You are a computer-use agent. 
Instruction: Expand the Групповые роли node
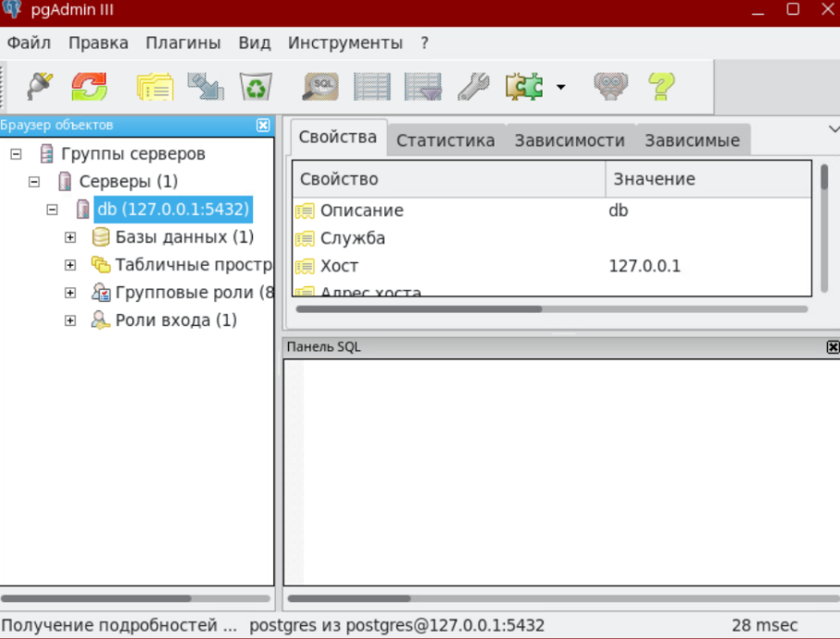pyautogui.click(x=70, y=293)
